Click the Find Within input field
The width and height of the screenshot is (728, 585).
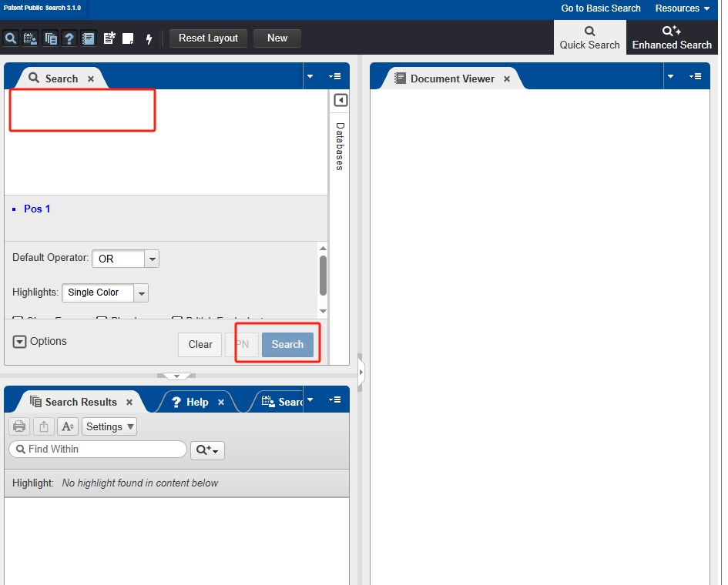point(104,450)
